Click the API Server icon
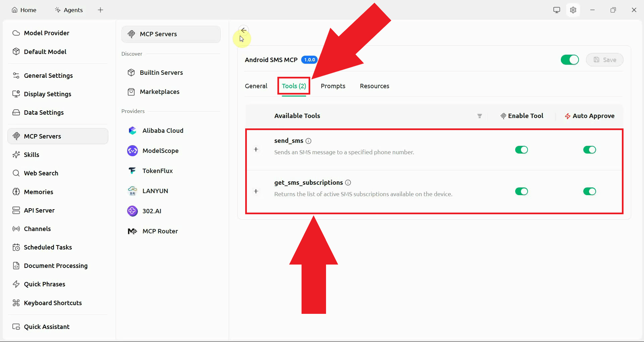This screenshot has width=644, height=342. (16, 210)
